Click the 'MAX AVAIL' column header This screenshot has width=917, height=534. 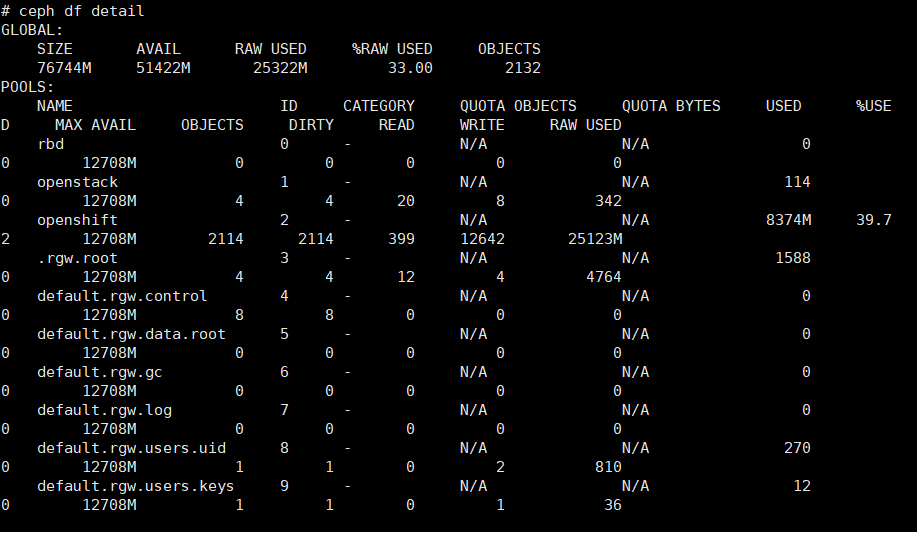point(95,125)
